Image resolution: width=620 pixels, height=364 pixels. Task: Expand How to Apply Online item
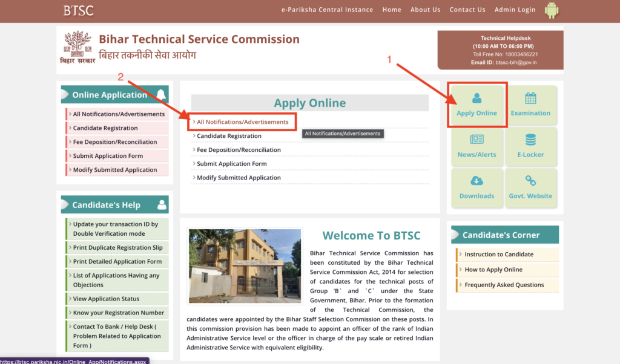point(493,270)
